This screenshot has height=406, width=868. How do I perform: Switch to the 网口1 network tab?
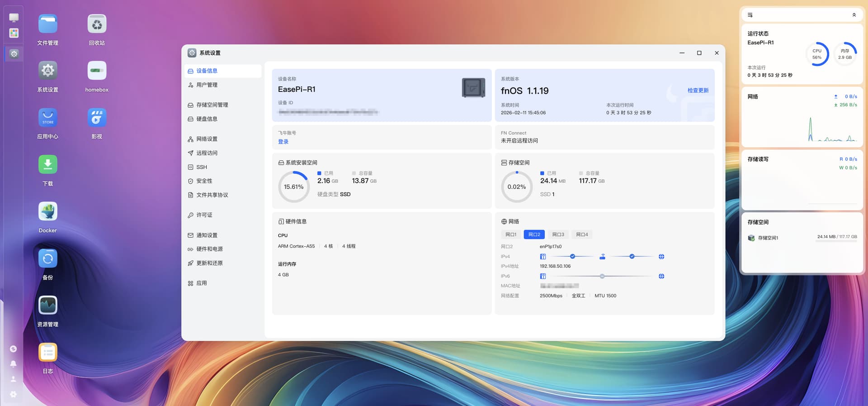[x=510, y=234]
